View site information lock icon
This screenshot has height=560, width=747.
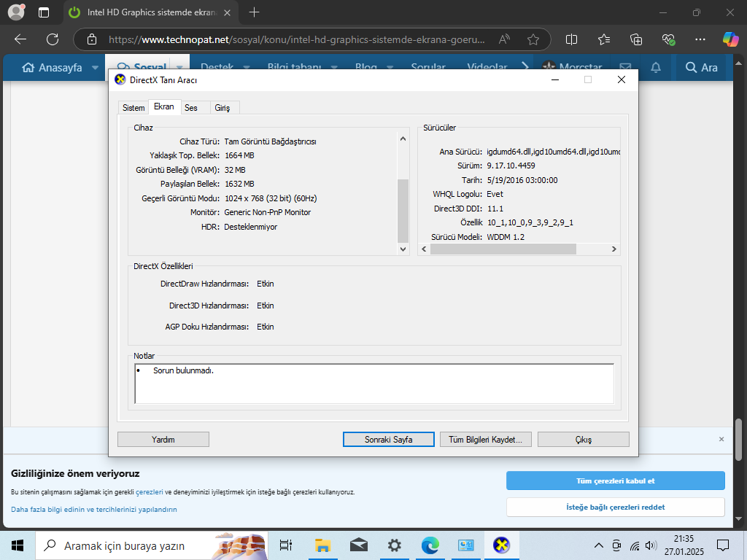point(91,39)
